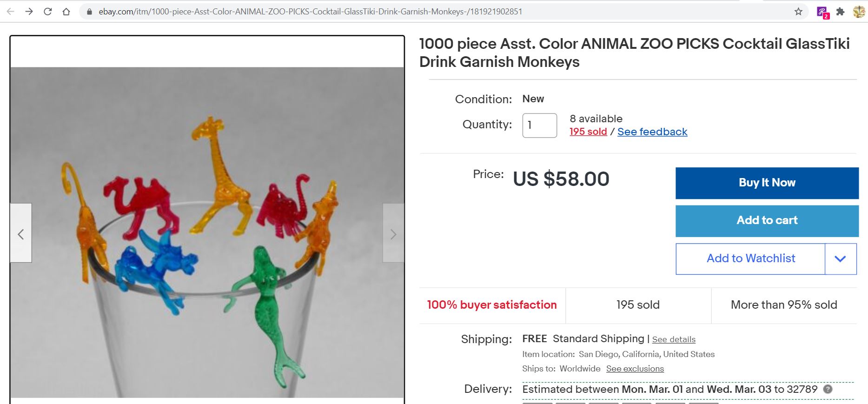This screenshot has height=404, width=868.
Task: Click the browser back arrow
Action: pyautogui.click(x=10, y=12)
